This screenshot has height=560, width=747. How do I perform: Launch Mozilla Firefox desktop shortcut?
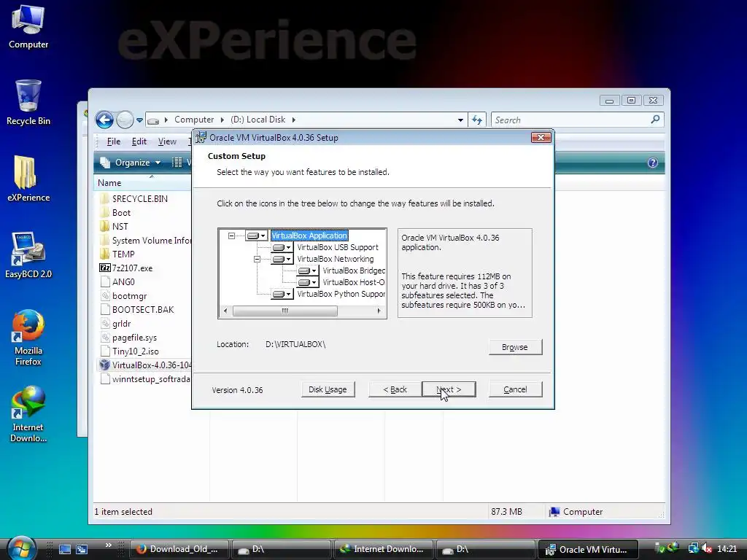[x=28, y=337]
